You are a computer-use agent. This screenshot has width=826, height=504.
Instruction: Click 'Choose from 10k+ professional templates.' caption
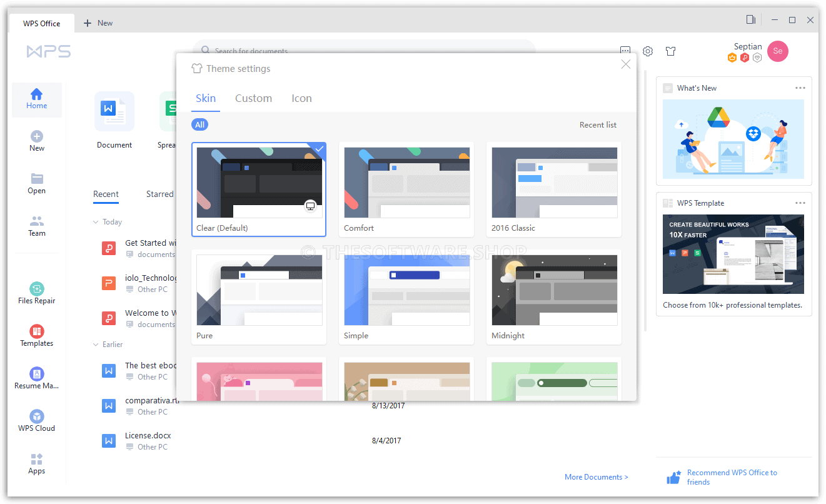(x=732, y=305)
